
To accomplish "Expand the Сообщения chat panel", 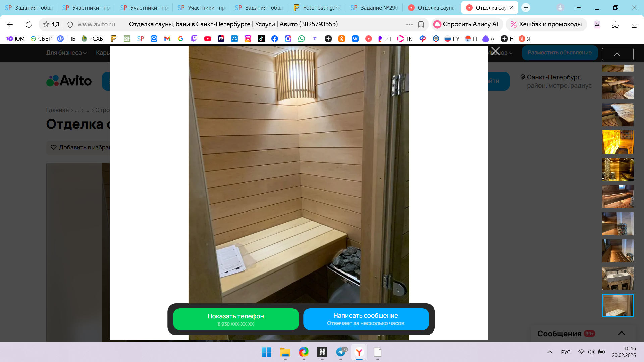I will (x=621, y=333).
